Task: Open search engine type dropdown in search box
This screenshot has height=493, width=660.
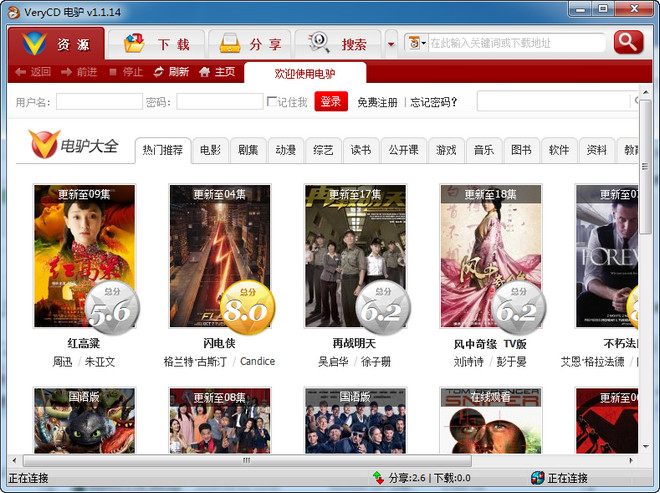Action: (417, 43)
